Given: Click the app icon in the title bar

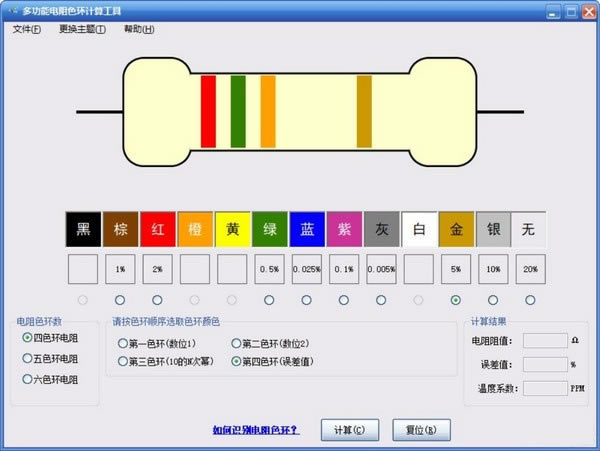Looking at the screenshot, I should pyautogui.click(x=11, y=11).
